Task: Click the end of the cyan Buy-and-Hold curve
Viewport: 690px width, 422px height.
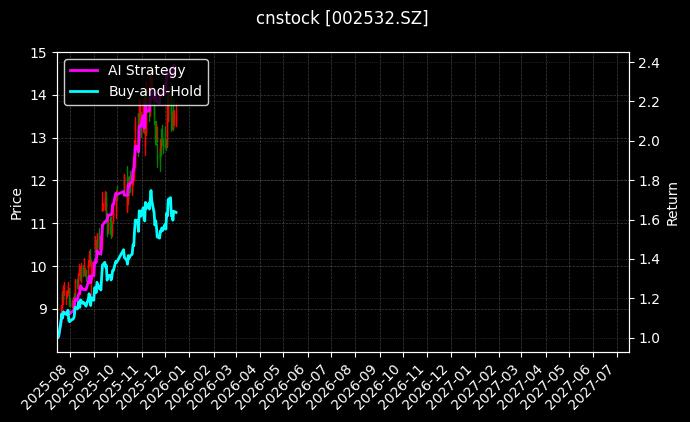Action: point(175,213)
